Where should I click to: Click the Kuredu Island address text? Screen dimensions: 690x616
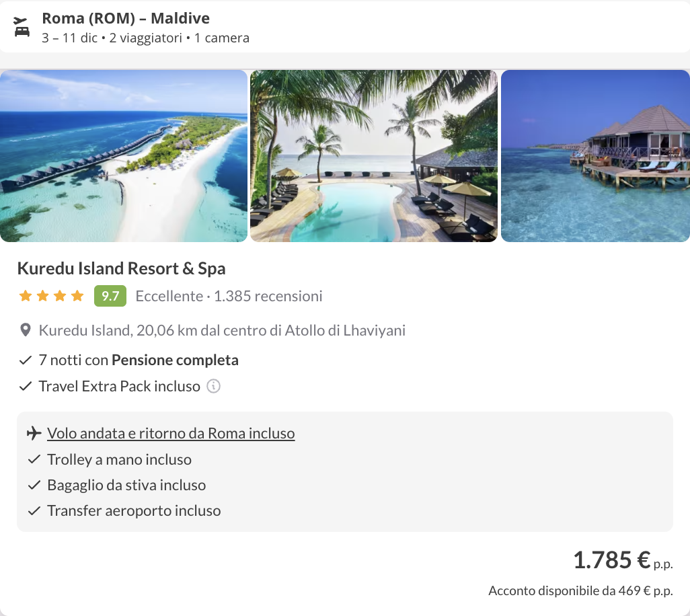[x=222, y=330]
